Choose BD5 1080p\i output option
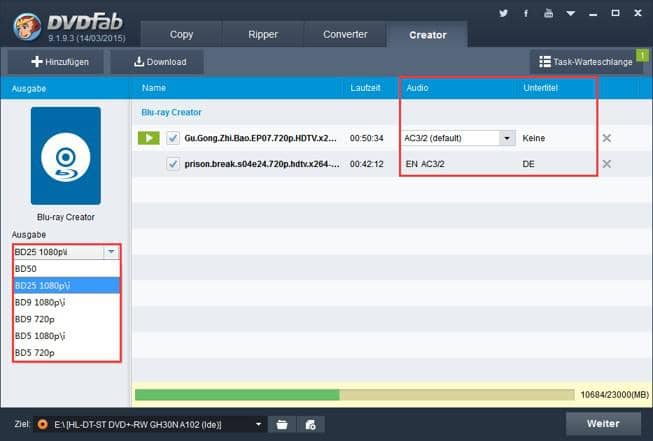Screen dimensions: 653x441 pyautogui.click(x=67, y=336)
